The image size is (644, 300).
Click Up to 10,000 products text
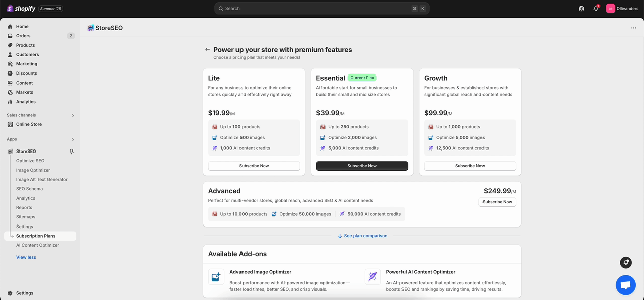pyautogui.click(x=244, y=214)
